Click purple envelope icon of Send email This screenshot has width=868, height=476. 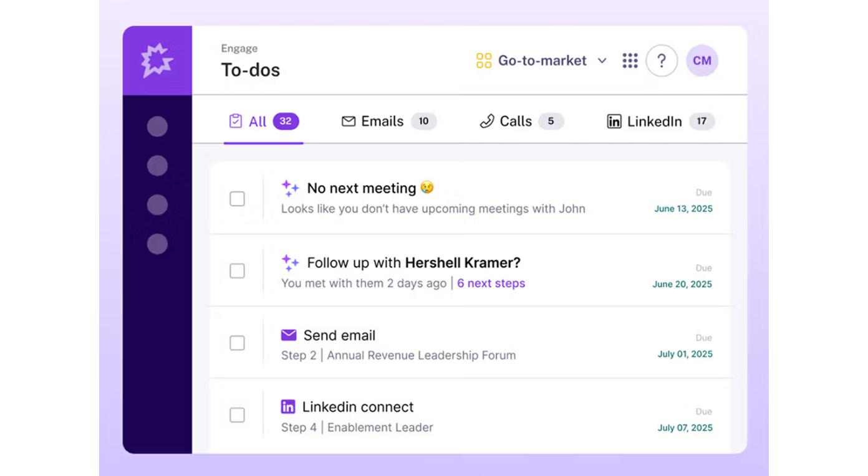289,335
